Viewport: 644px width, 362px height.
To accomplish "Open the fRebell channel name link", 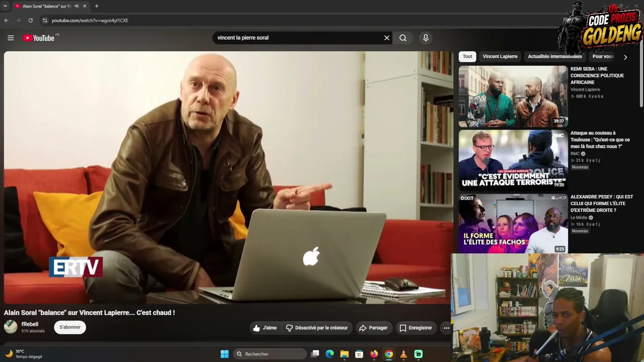I will [x=30, y=324].
